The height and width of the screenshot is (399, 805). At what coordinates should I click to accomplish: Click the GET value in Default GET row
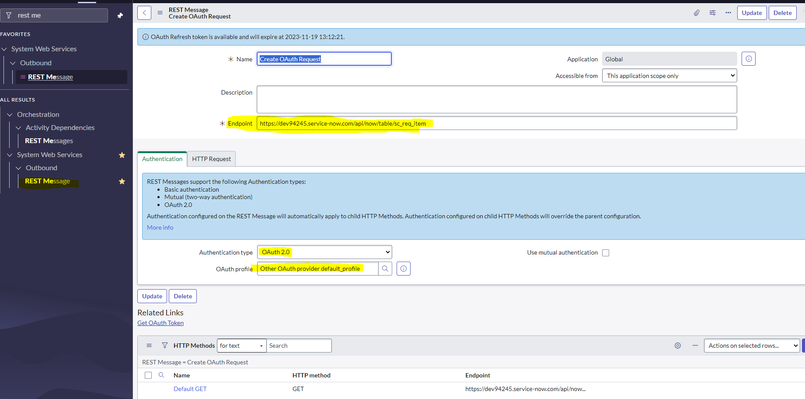[x=298, y=389]
